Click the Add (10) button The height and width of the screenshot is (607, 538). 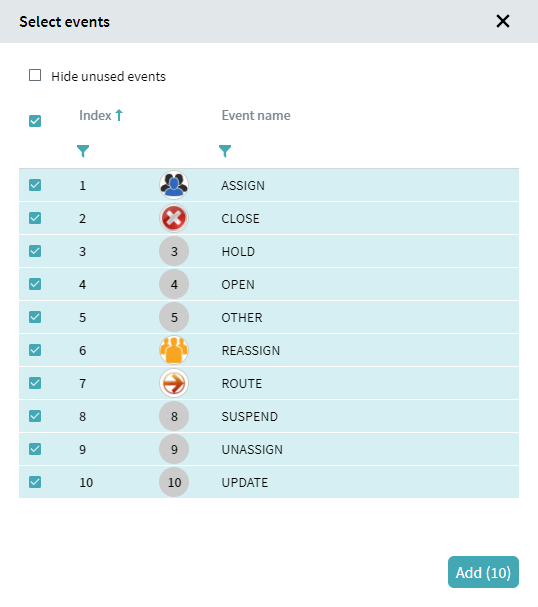pyautogui.click(x=483, y=572)
